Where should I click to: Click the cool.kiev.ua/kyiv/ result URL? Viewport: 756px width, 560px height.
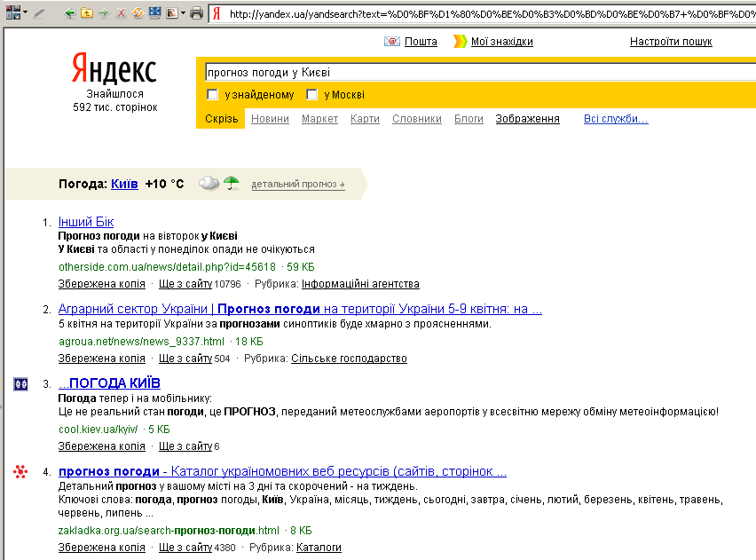point(98,430)
